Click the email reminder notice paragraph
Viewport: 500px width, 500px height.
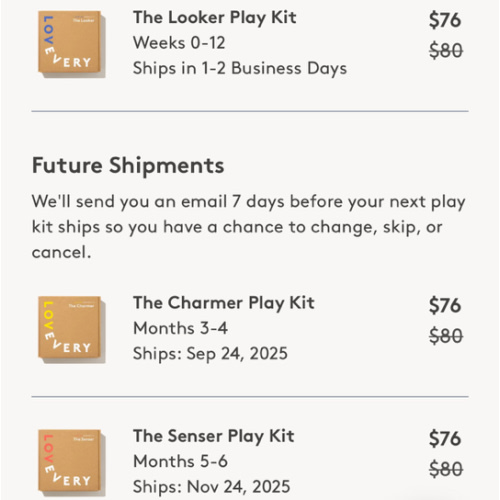point(248,227)
